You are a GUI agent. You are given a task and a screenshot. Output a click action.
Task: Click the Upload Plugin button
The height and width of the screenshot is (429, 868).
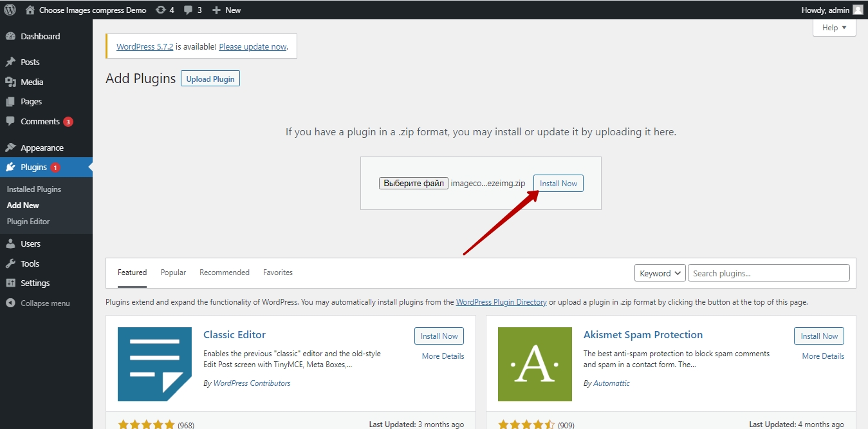[210, 79]
